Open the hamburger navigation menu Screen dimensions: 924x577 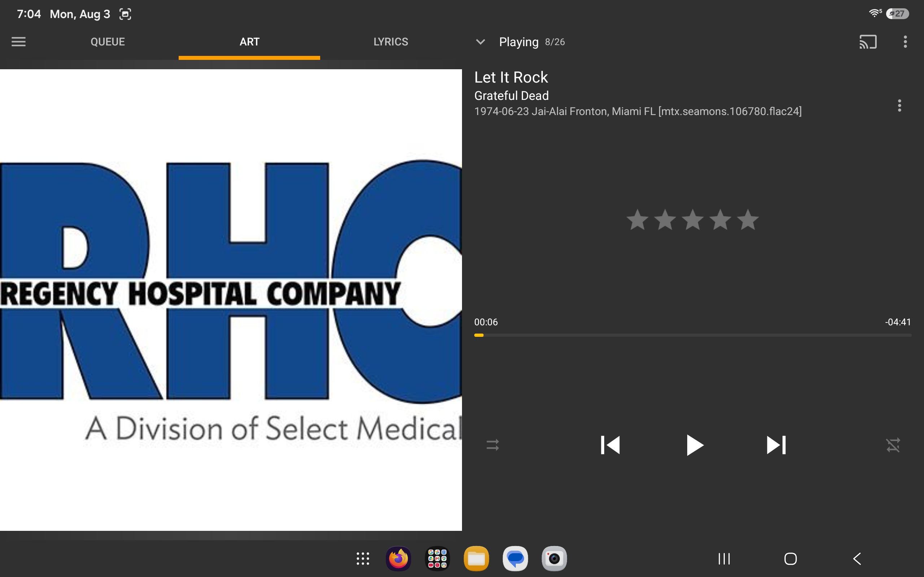tap(18, 41)
